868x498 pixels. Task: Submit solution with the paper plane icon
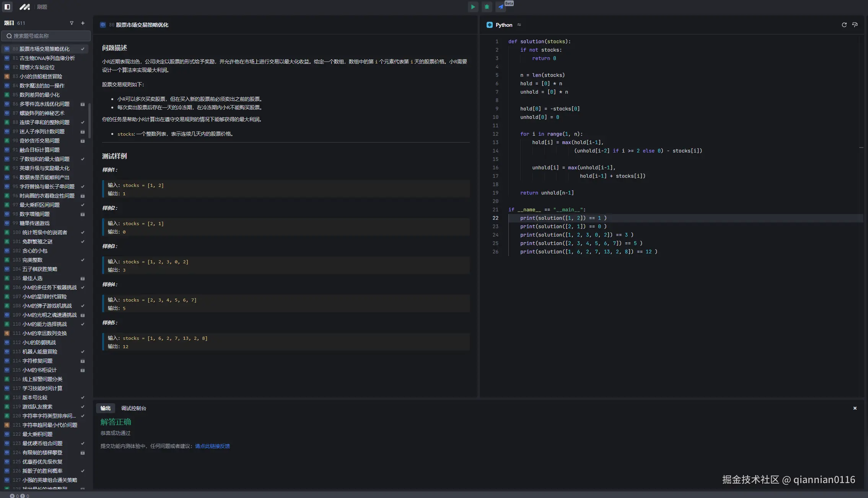pos(500,7)
